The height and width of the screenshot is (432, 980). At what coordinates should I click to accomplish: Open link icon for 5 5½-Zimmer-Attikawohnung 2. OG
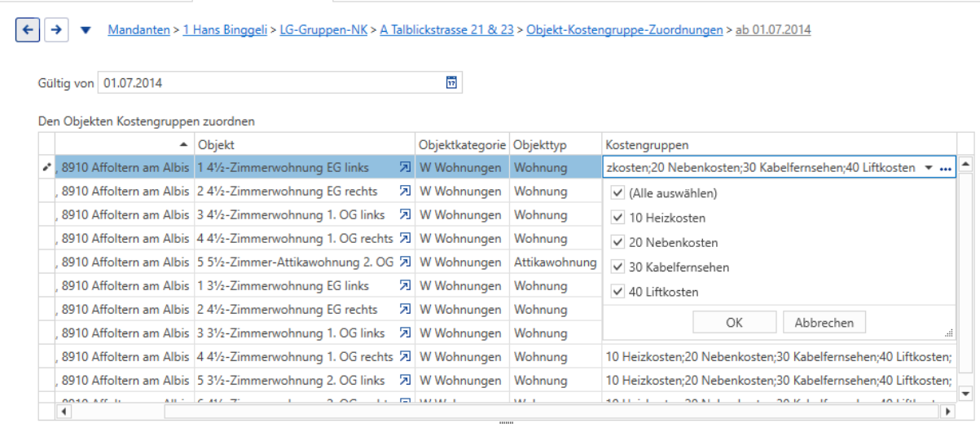405,262
